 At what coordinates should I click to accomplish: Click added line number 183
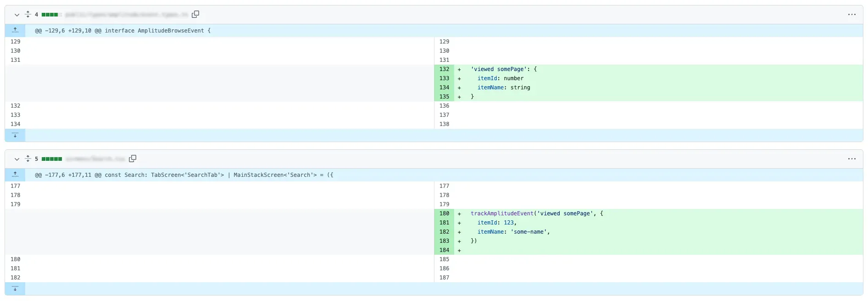click(444, 241)
